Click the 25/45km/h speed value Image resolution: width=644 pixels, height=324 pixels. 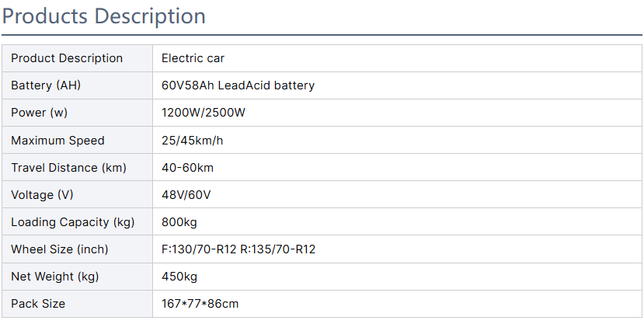(192, 141)
